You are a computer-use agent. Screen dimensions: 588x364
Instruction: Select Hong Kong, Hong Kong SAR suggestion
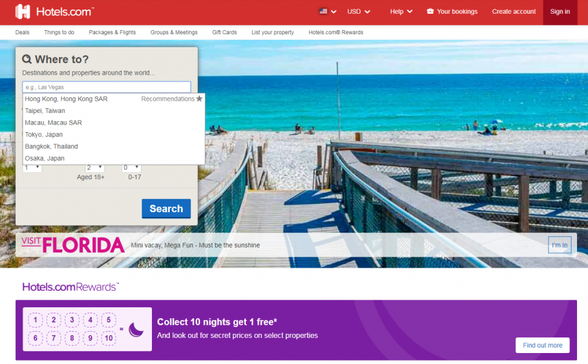click(114, 99)
